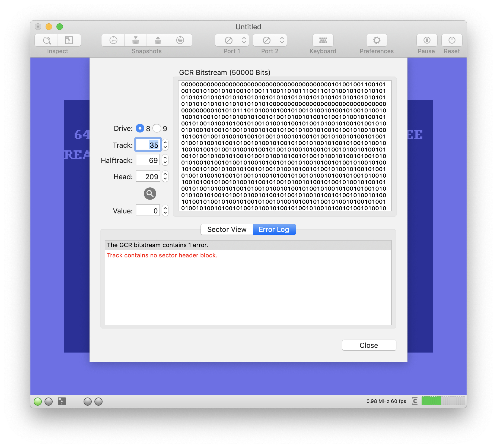Adjust Track with its stepper arrows
Viewport: 497px width, 448px height.
tap(165, 145)
